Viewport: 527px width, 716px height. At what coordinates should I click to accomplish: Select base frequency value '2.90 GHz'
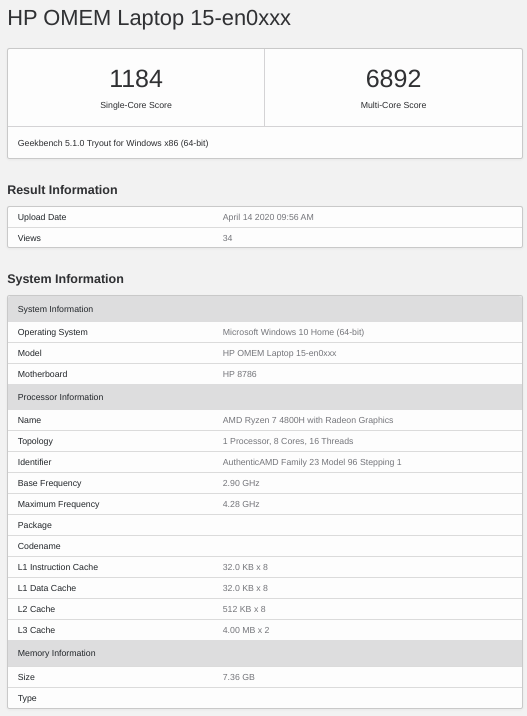241,483
